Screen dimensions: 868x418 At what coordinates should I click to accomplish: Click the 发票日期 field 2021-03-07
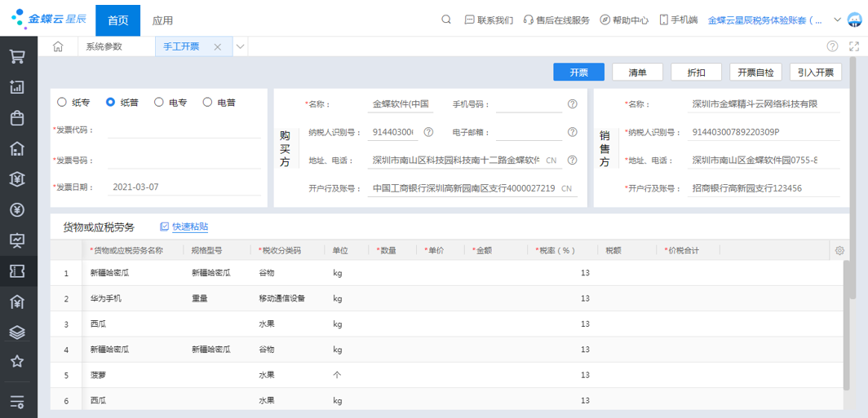[x=184, y=187]
